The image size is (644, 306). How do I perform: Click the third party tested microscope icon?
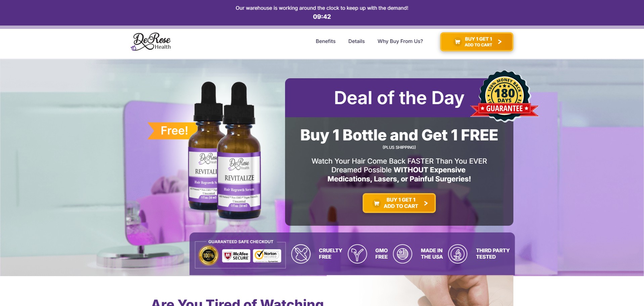point(458,254)
